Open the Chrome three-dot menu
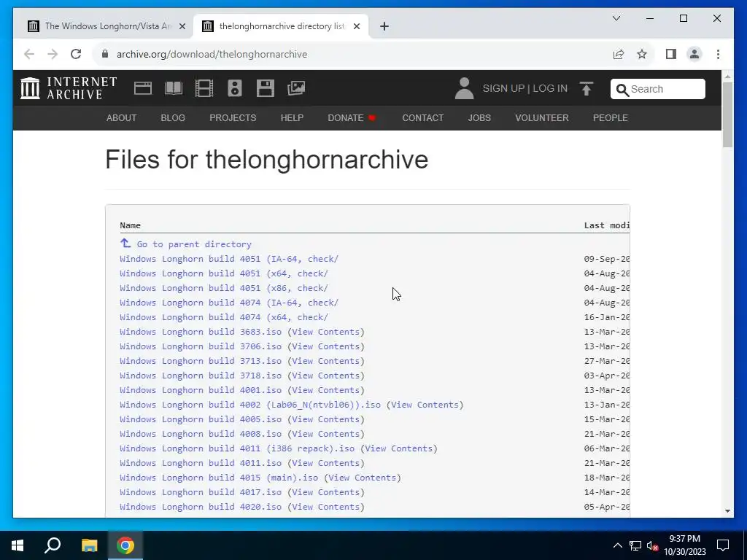 [x=718, y=54]
